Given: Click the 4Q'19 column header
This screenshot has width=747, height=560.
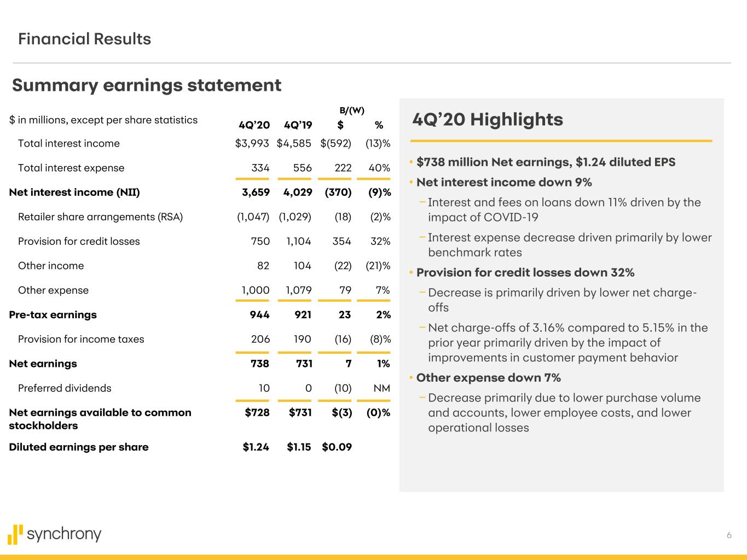Looking at the screenshot, I should (x=298, y=125).
